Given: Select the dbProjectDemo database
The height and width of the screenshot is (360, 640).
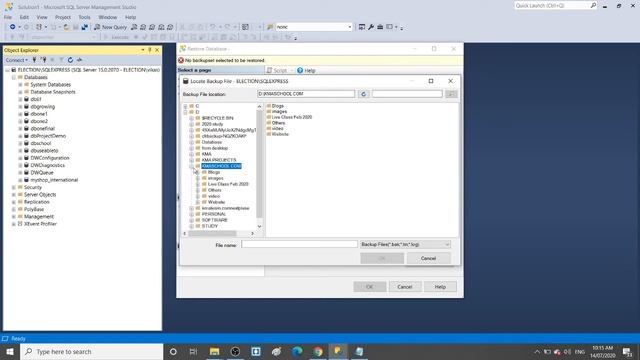Looking at the screenshot, I should point(48,136).
